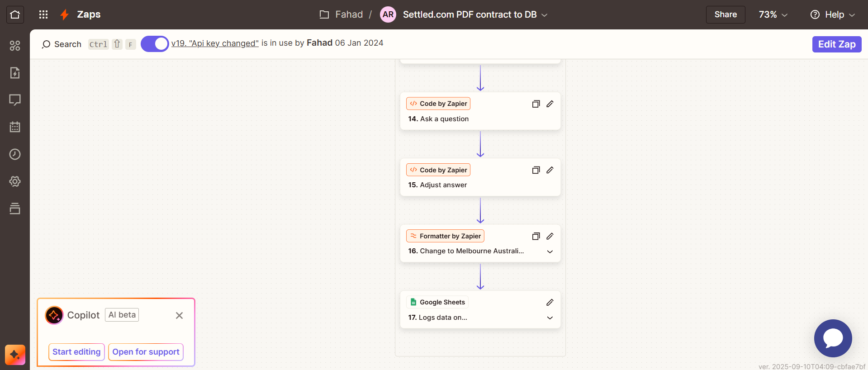The width and height of the screenshot is (868, 370).
Task: Close the Copilot panel
Action: pyautogui.click(x=179, y=316)
